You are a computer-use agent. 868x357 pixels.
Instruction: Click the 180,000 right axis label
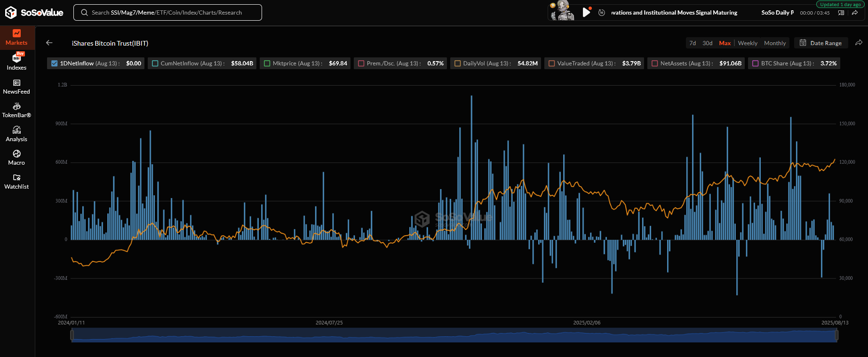pyautogui.click(x=847, y=85)
